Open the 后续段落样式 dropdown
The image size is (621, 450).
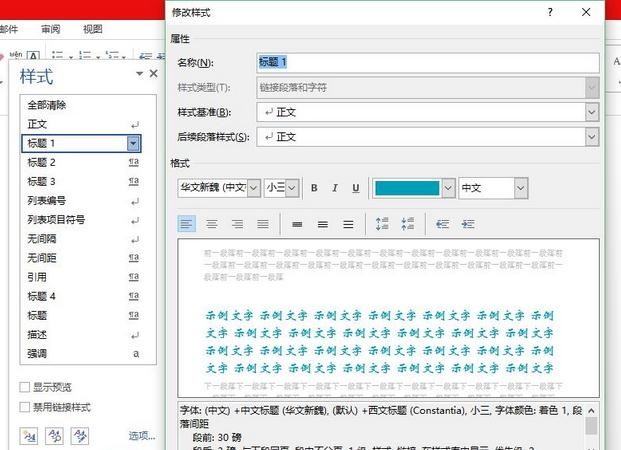590,137
